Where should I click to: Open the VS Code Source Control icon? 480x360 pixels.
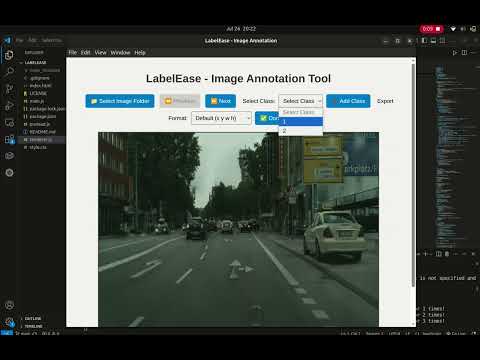9,88
